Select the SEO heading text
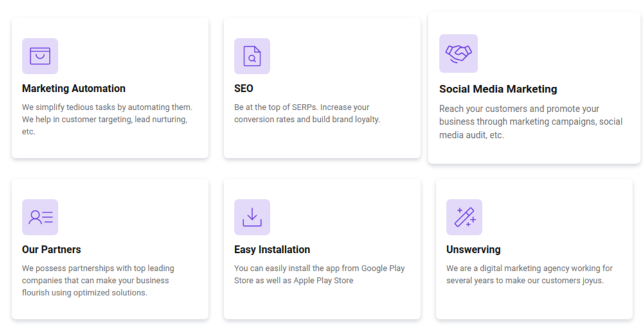This screenshot has height=335, width=644. tap(244, 89)
